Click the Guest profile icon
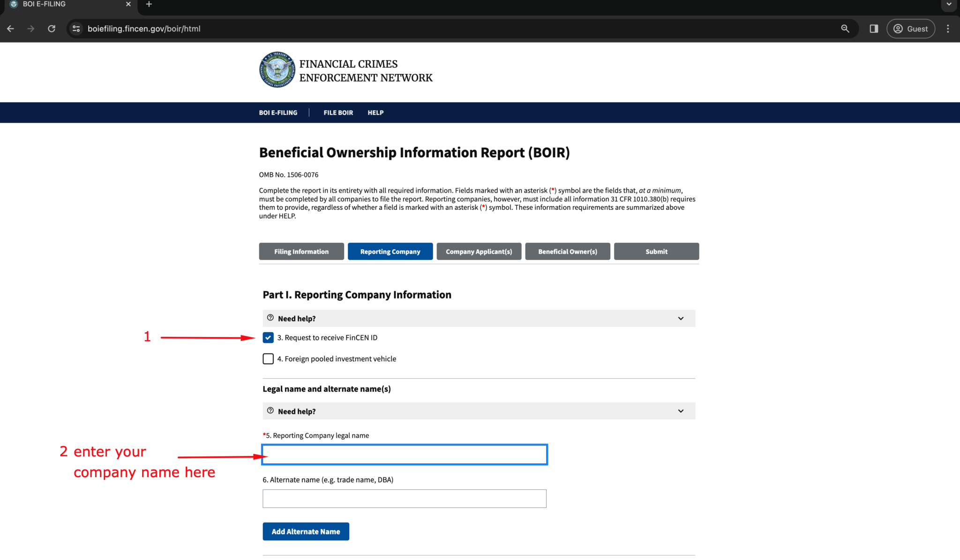This screenshot has width=960, height=560. pyautogui.click(x=910, y=29)
